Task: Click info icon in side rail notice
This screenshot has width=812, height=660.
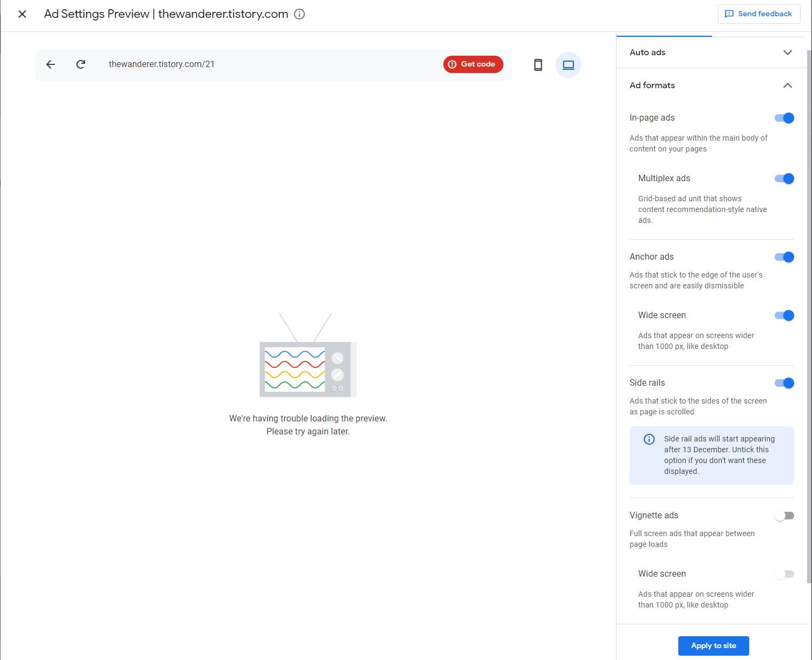Action: tap(649, 439)
